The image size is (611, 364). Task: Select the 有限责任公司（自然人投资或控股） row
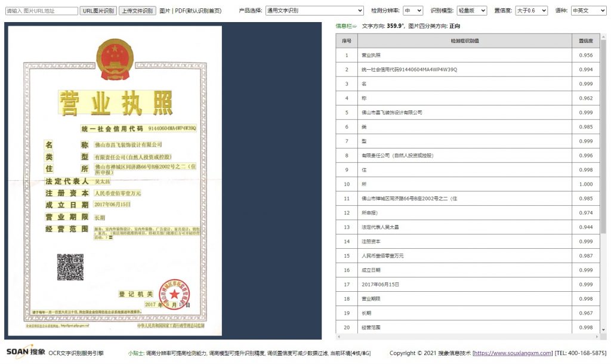468,156
